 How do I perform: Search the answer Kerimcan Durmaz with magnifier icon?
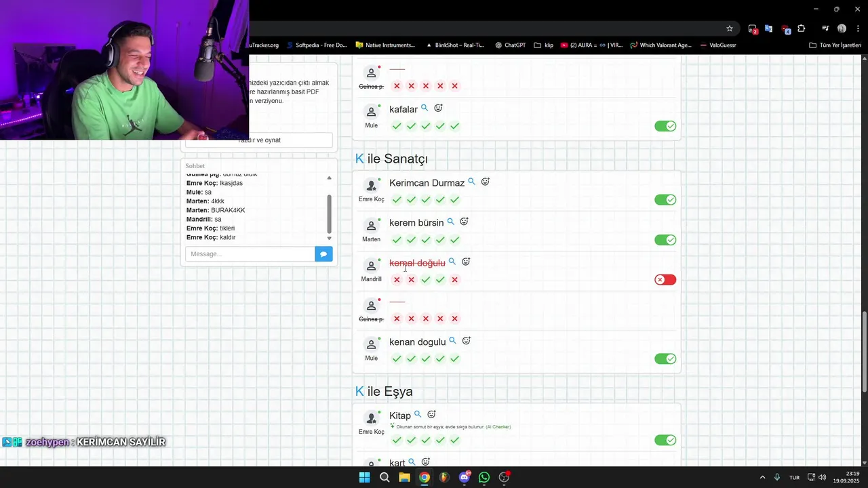tap(471, 182)
